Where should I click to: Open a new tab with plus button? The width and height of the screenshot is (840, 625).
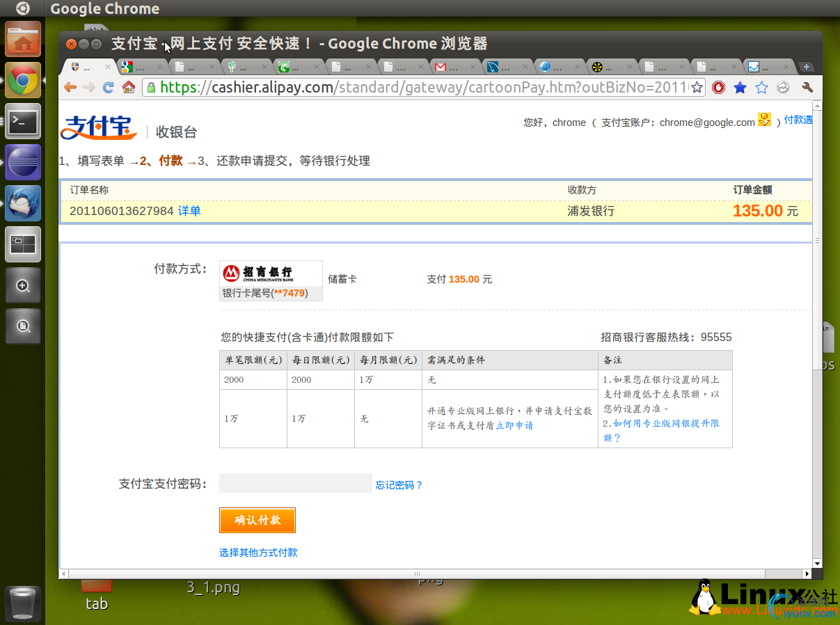807,67
